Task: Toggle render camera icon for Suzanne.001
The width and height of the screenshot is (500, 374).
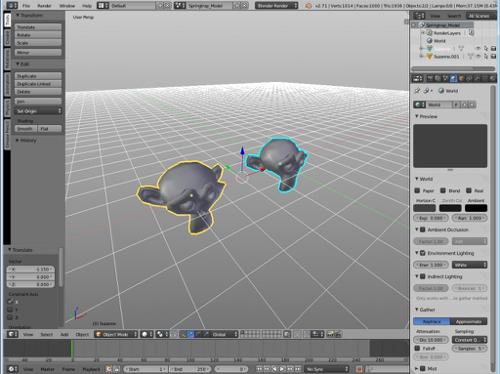Action: pyautogui.click(x=493, y=56)
